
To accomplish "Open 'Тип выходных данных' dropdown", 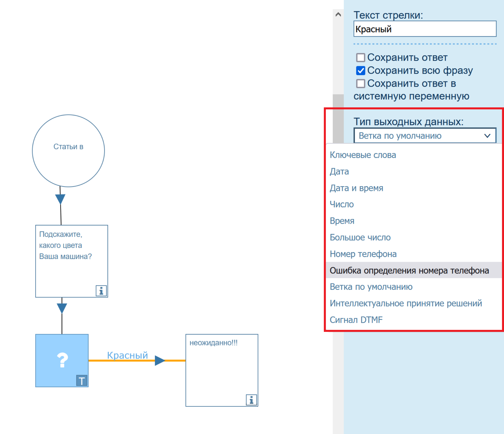I will [x=425, y=136].
